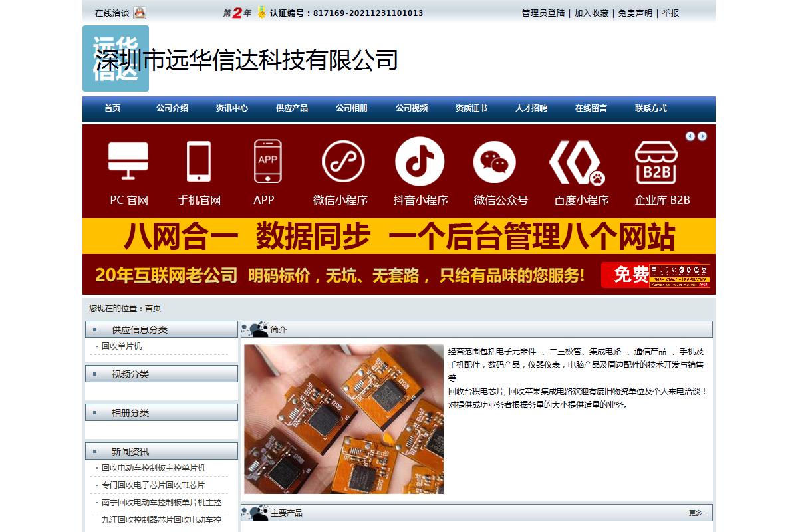This screenshot has height=532, width=798.
Task: Click the 远华信达 company logo
Action: click(116, 59)
